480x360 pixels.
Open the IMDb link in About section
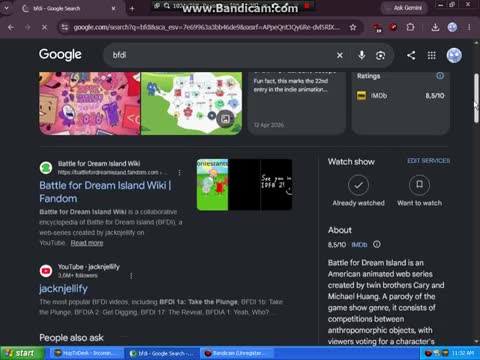click(x=359, y=245)
